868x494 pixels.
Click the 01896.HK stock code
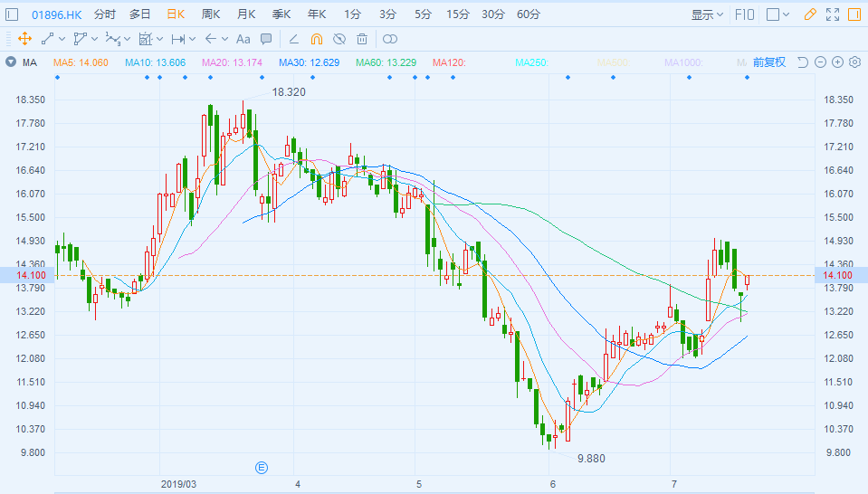(x=56, y=15)
